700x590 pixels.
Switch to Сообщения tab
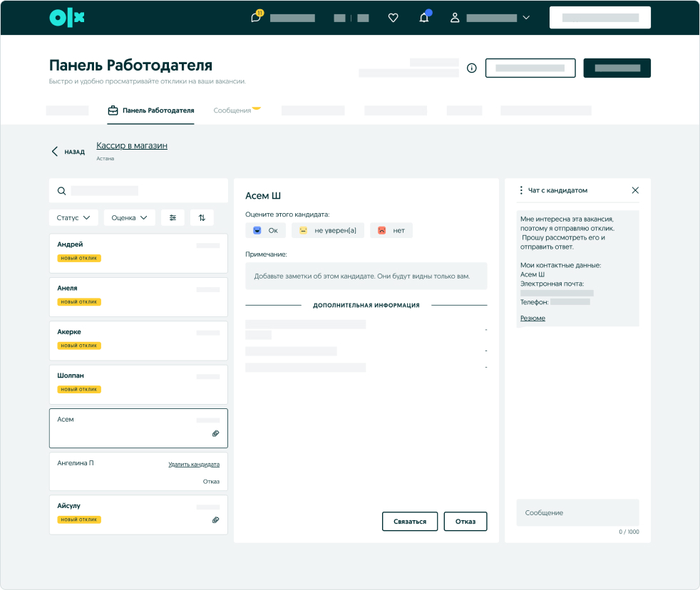tap(232, 110)
